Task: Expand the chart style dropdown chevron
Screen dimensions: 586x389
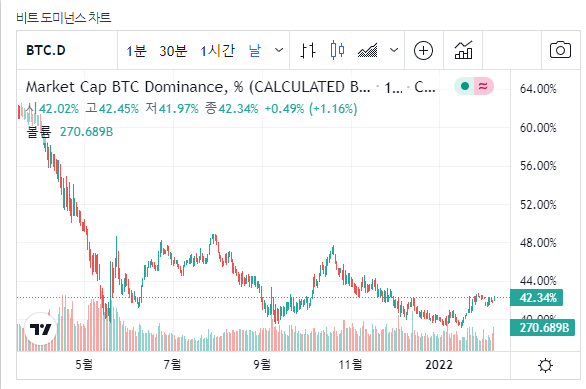Action: tap(394, 50)
